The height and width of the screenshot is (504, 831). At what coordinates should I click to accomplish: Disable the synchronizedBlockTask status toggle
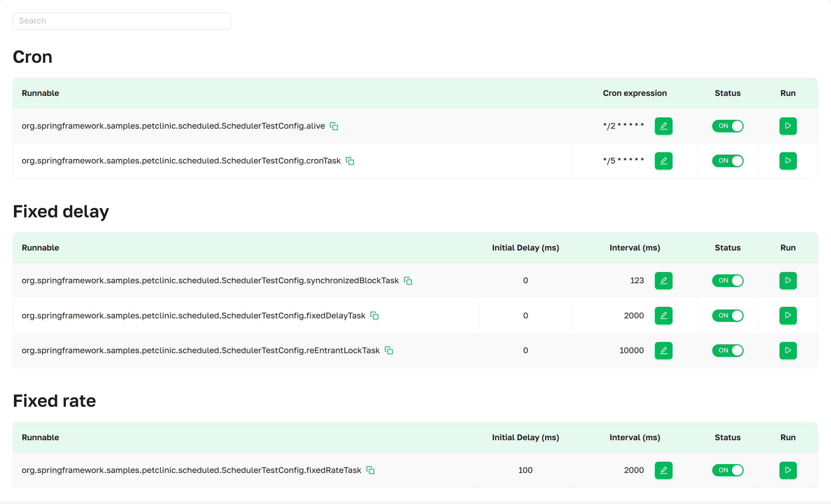pos(728,281)
